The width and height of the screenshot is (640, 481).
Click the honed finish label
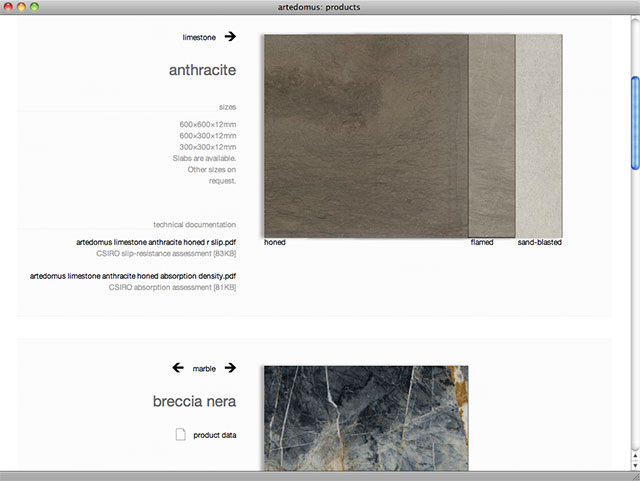click(x=275, y=242)
